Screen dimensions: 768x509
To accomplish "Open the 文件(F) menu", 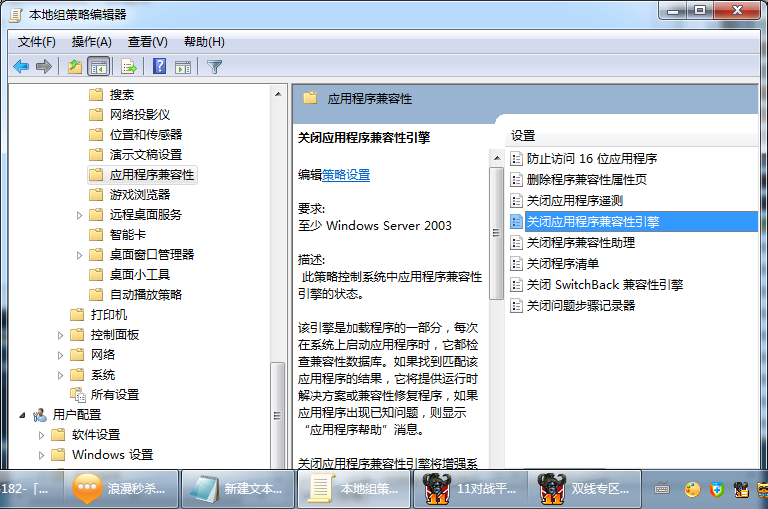I will click(x=37, y=42).
